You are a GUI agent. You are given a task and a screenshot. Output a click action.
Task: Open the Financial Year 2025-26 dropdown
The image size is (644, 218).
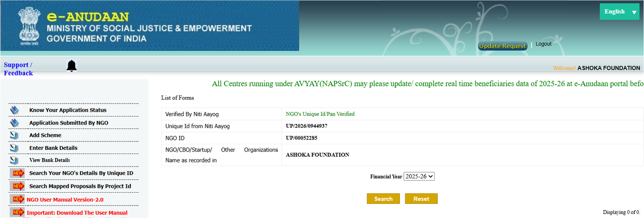coord(419,176)
